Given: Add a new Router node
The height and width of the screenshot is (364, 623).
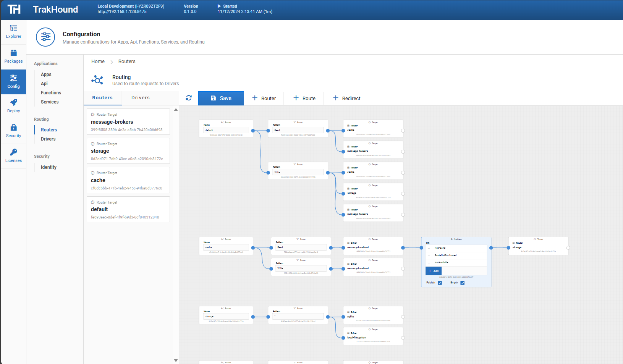Looking at the screenshot, I should tap(264, 98).
